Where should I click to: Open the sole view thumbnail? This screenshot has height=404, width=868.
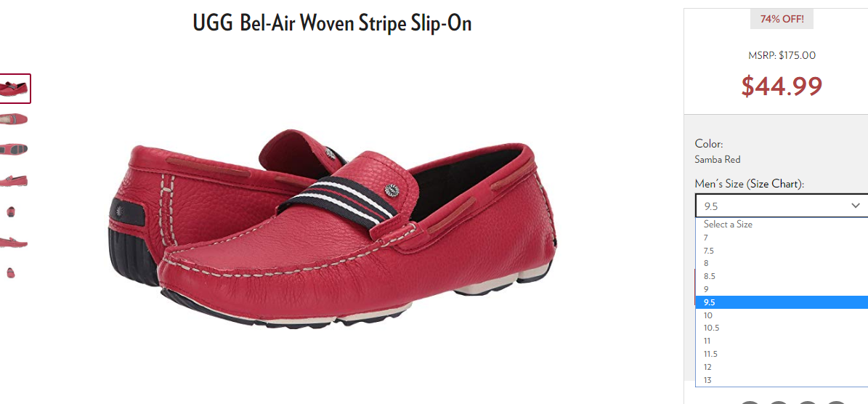tap(14, 149)
